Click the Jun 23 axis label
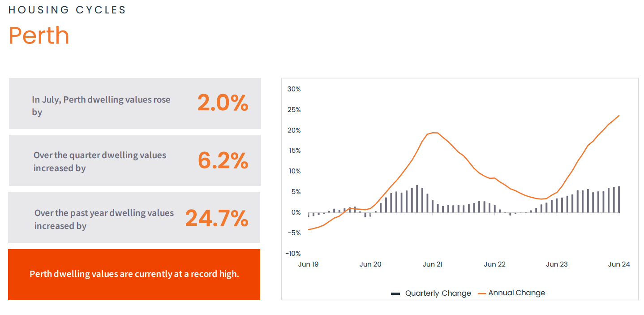This screenshot has height=315, width=644. click(557, 264)
